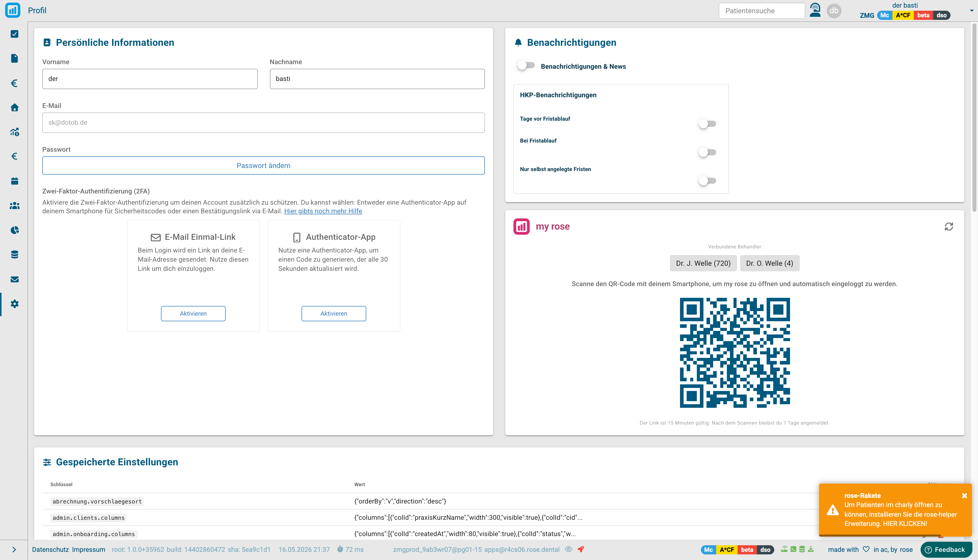Viewport: 978px width, 560px height.
Task: Refresh the my rose QR code
Action: tap(949, 227)
